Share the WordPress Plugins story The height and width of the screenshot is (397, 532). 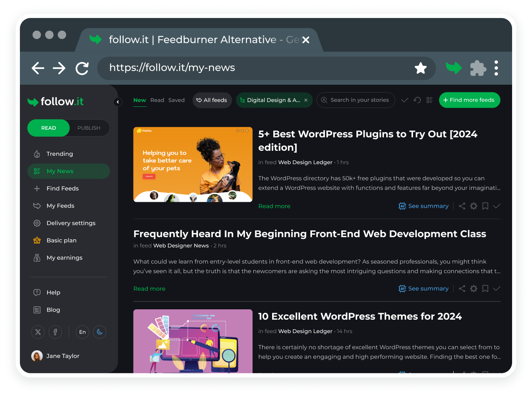tap(462, 206)
